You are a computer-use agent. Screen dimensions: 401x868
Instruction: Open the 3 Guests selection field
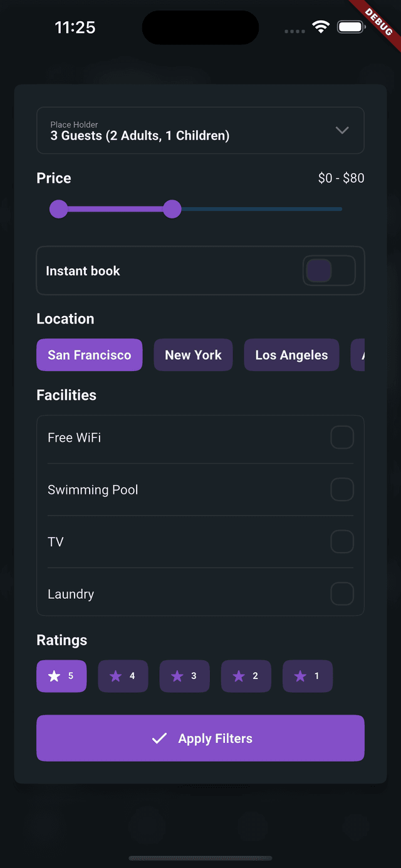tap(200, 130)
